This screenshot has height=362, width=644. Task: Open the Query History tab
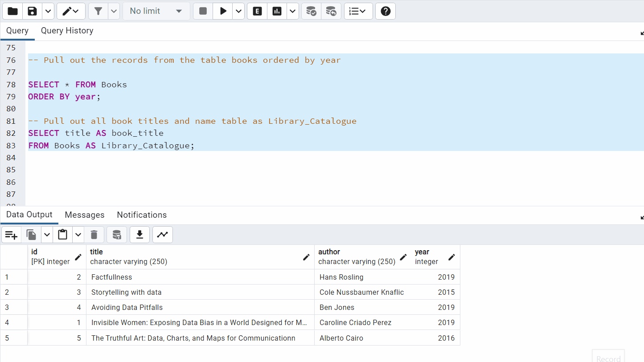coord(67,31)
